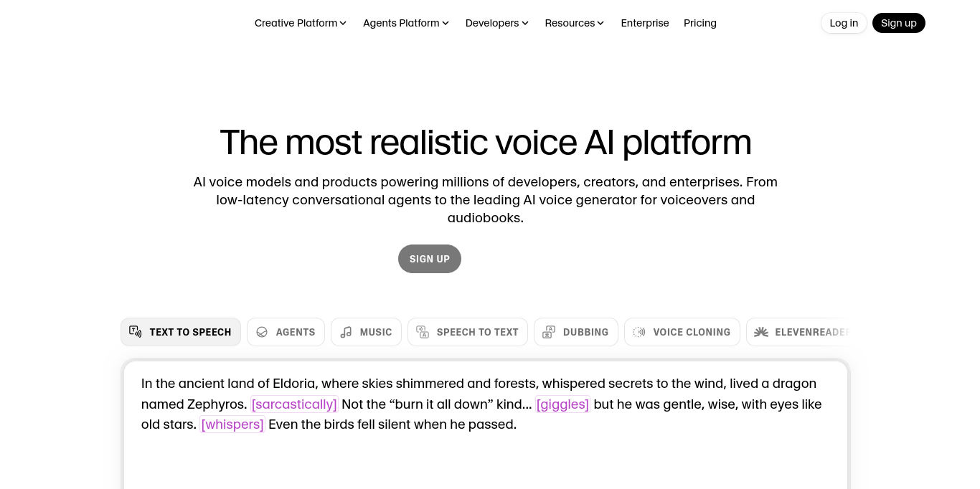
Task: Click the Log in link
Action: point(844,22)
